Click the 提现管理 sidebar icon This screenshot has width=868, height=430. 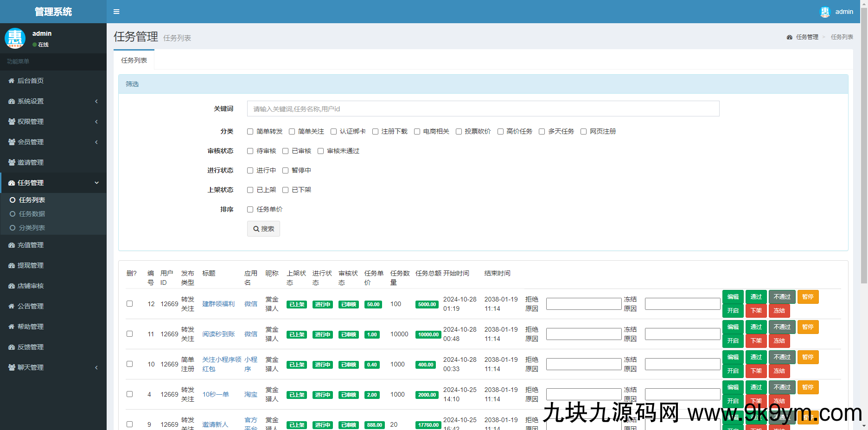(12, 265)
